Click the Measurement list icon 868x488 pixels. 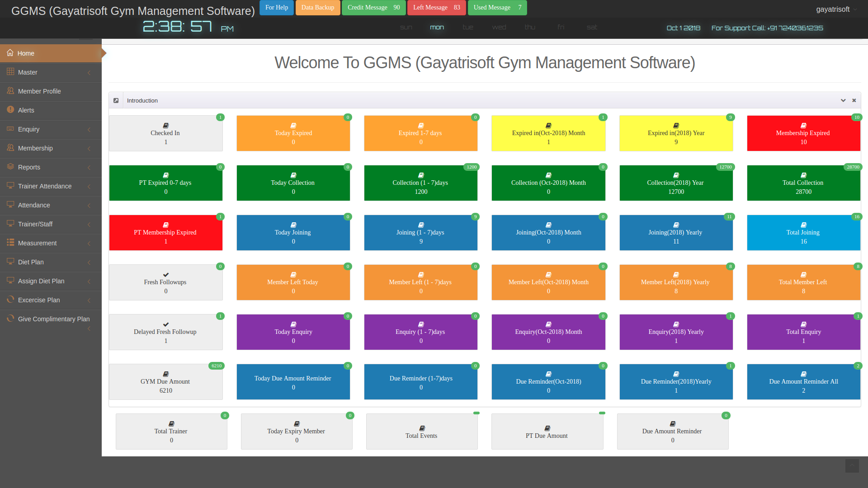pyautogui.click(x=10, y=242)
